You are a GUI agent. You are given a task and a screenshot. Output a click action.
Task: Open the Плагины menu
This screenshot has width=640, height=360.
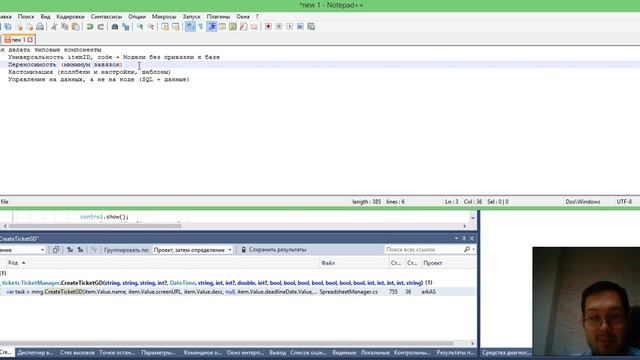point(218,17)
